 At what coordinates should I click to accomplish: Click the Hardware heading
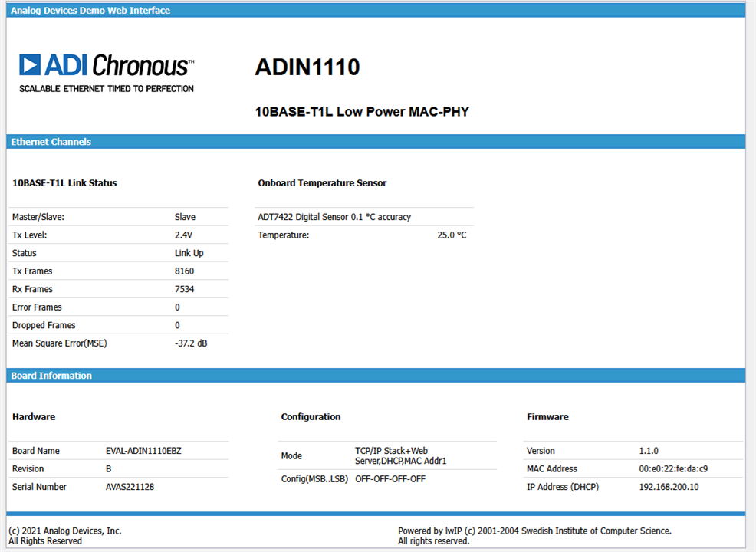pyautogui.click(x=34, y=417)
